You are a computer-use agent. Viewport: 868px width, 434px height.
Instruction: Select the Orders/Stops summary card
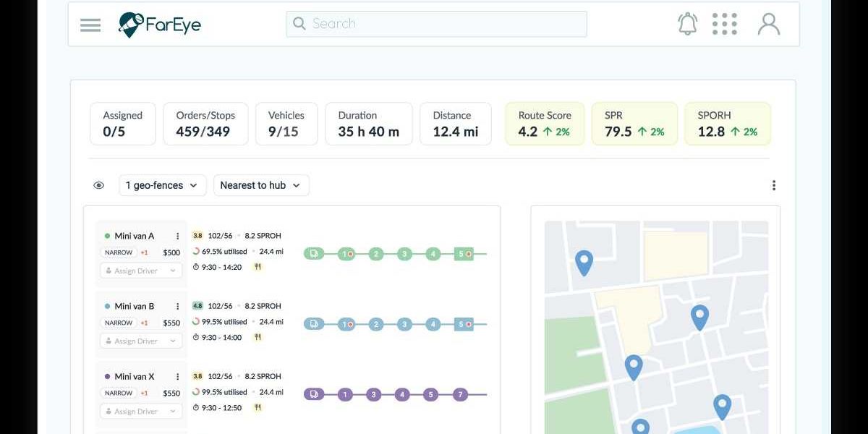205,124
